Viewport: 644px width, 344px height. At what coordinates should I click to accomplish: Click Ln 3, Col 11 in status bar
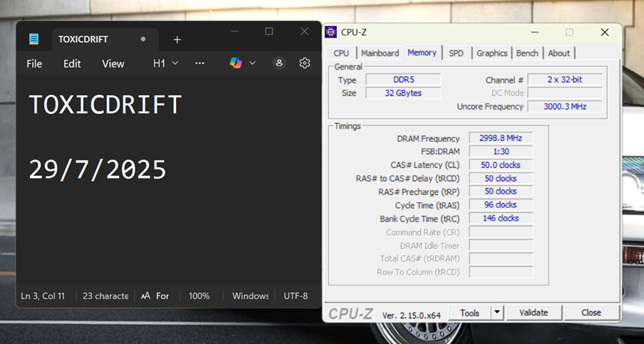click(43, 296)
